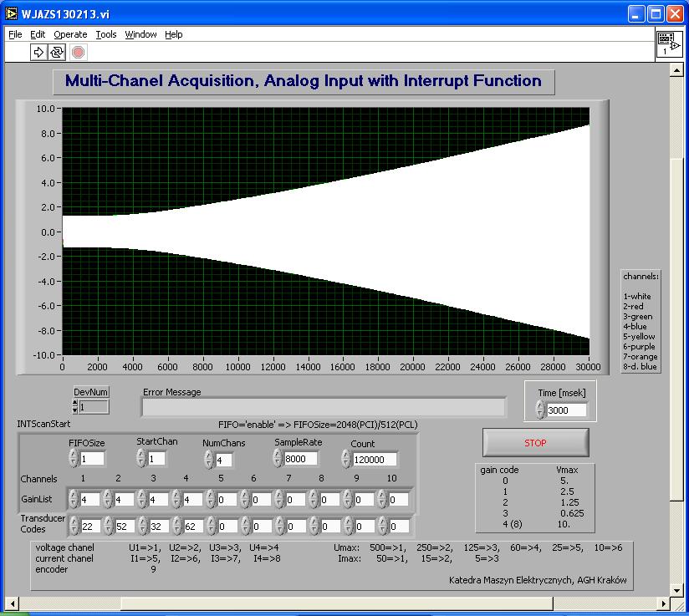This screenshot has width=689, height=616.
Task: Click the NumChans field showing 4
Action: click(223, 460)
